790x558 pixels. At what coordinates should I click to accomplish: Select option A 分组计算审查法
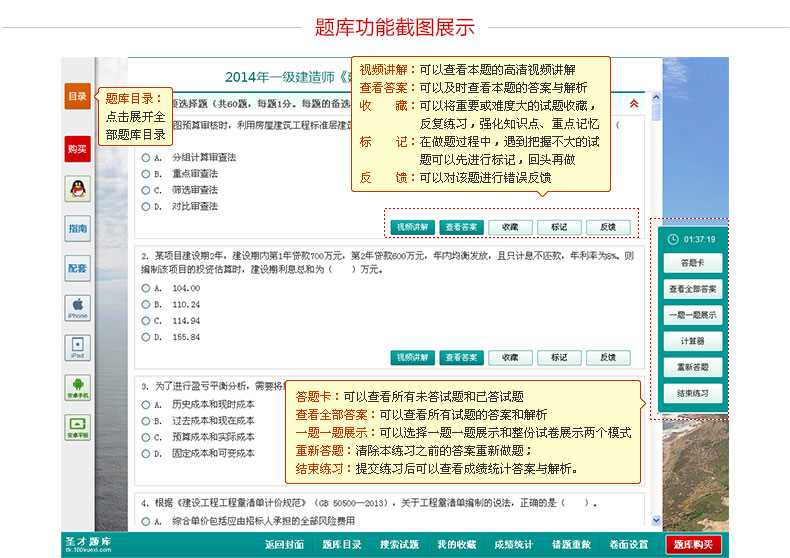click(x=146, y=158)
